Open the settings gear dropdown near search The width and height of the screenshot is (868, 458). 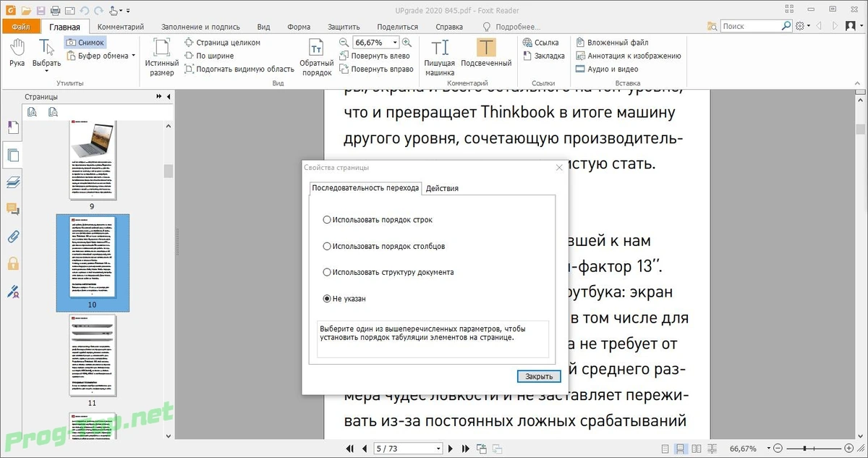pyautogui.click(x=803, y=27)
